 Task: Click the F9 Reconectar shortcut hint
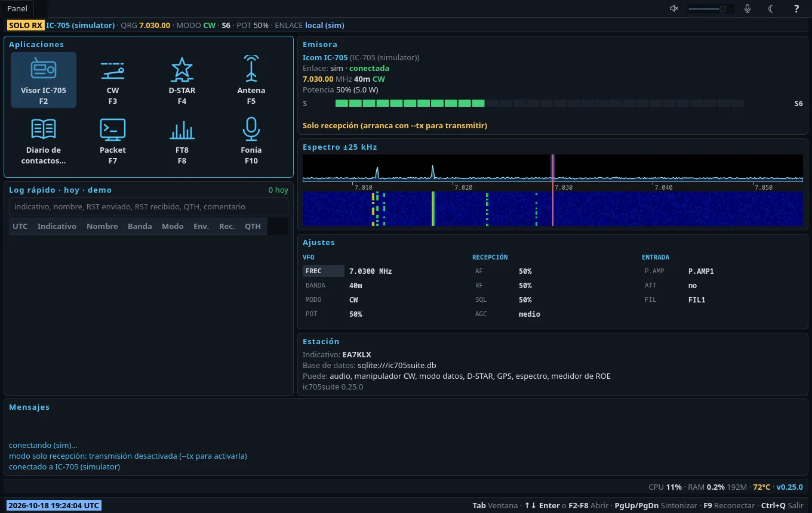pyautogui.click(x=729, y=505)
